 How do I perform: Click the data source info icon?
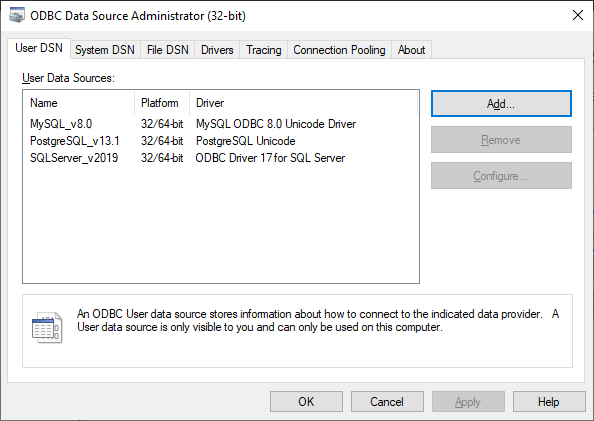click(47, 327)
